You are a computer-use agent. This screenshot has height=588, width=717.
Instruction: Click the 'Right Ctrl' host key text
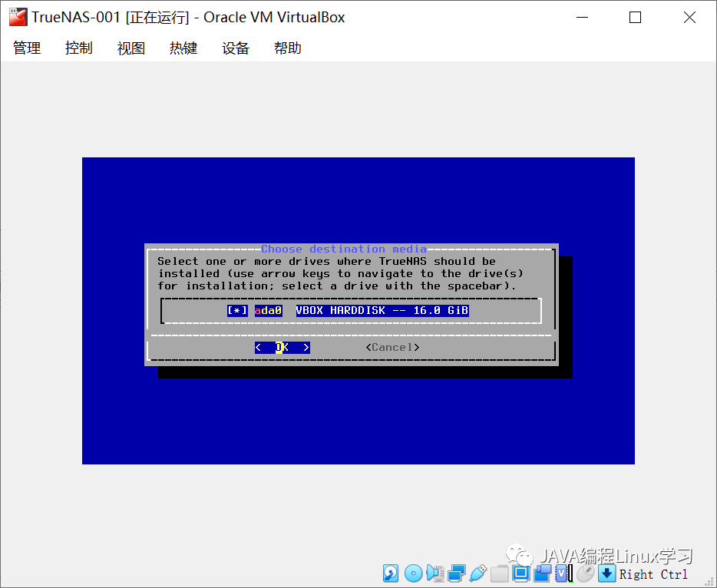tap(653, 574)
